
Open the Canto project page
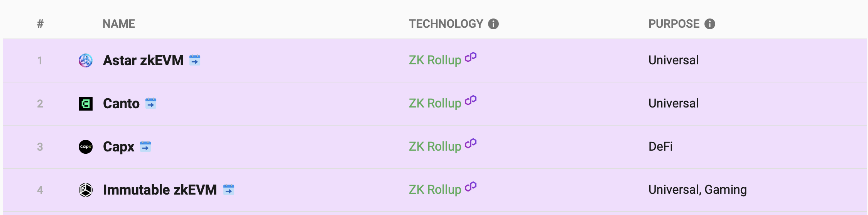[121, 104]
